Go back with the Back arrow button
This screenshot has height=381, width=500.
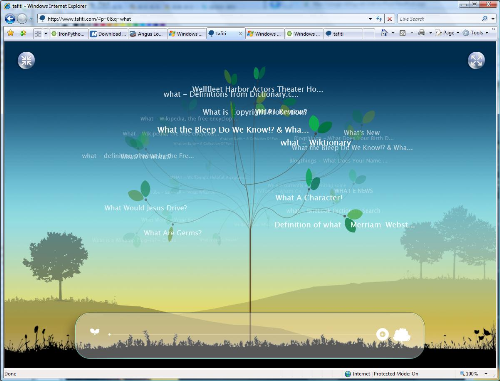pyautogui.click(x=10, y=19)
